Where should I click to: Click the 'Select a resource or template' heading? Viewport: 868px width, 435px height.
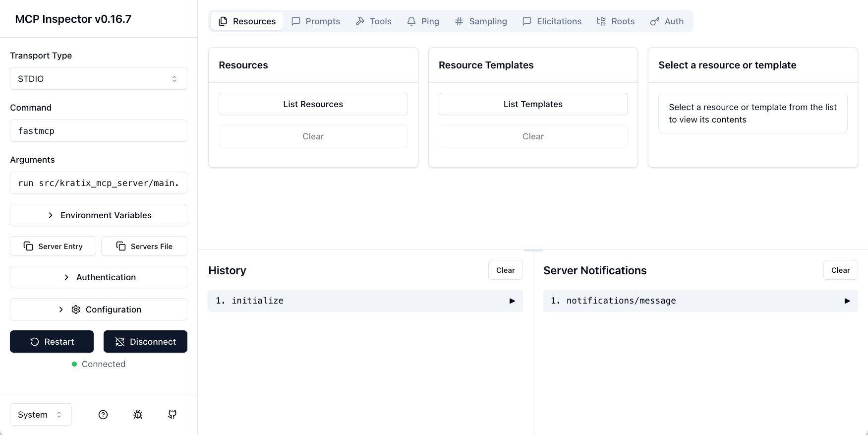[727, 65]
